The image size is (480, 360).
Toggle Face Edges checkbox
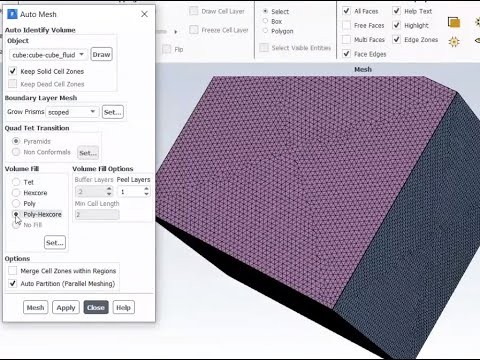click(346, 54)
